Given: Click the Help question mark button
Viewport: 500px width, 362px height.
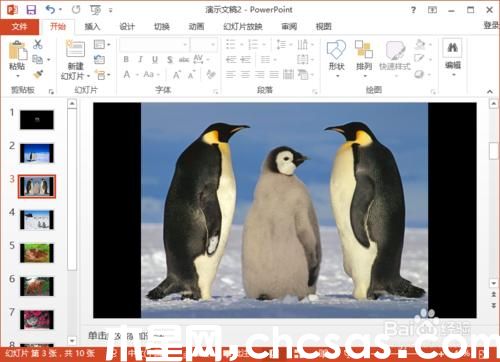Looking at the screenshot, I should click(x=413, y=10).
